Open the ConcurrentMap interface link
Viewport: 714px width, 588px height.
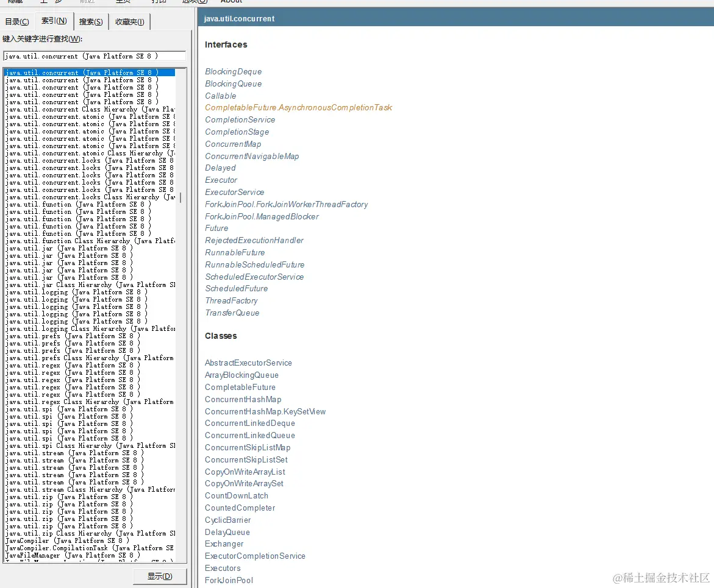tap(233, 144)
